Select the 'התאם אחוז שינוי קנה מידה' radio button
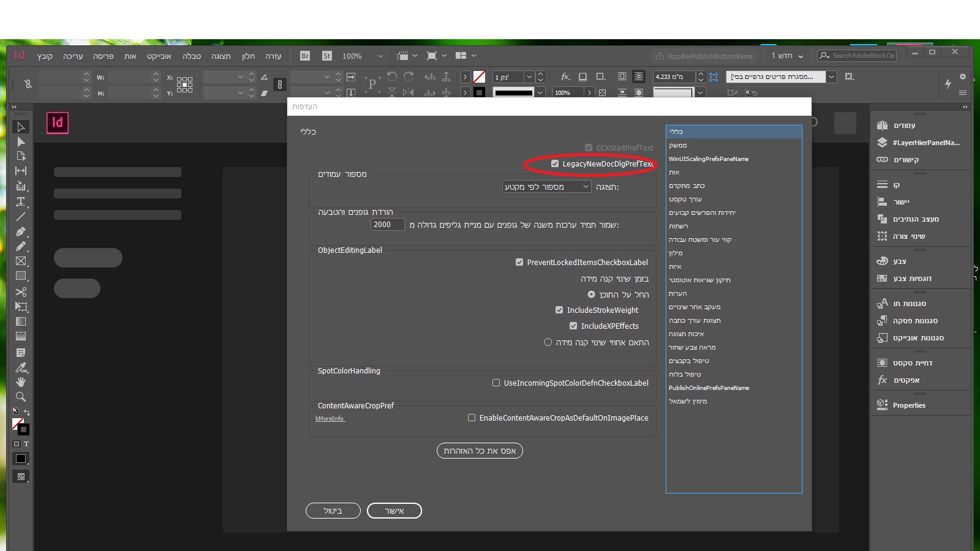 click(548, 342)
